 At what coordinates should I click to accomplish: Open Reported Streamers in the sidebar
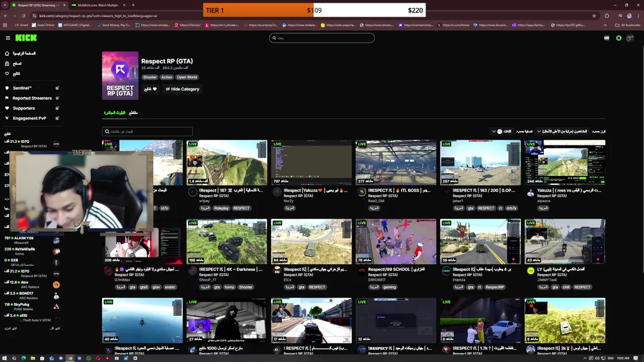(28, 98)
